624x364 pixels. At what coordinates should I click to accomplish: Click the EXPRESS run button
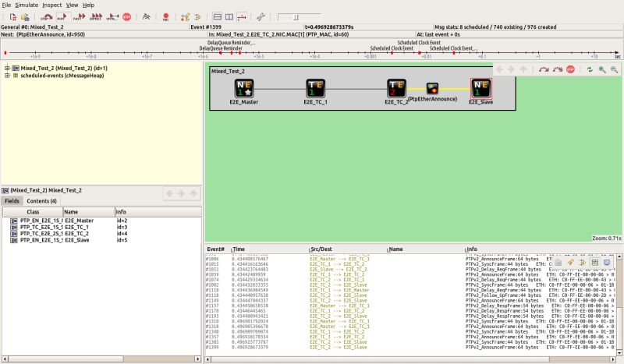[x=96, y=17]
